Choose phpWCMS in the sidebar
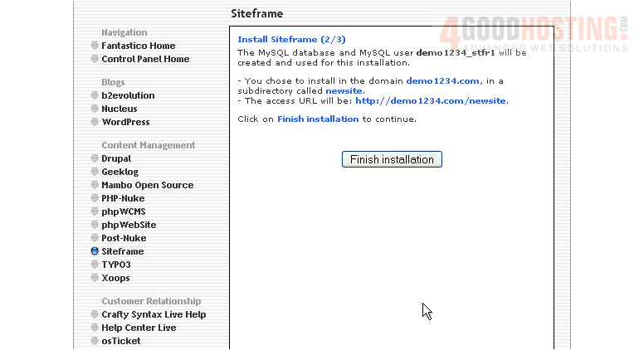 pos(123,211)
